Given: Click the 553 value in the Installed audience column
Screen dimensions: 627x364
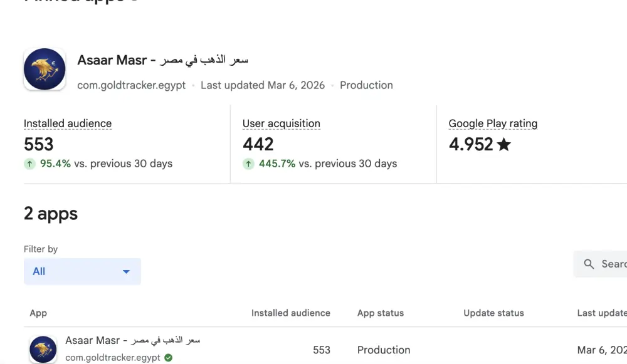Looking at the screenshot, I should [x=322, y=350].
